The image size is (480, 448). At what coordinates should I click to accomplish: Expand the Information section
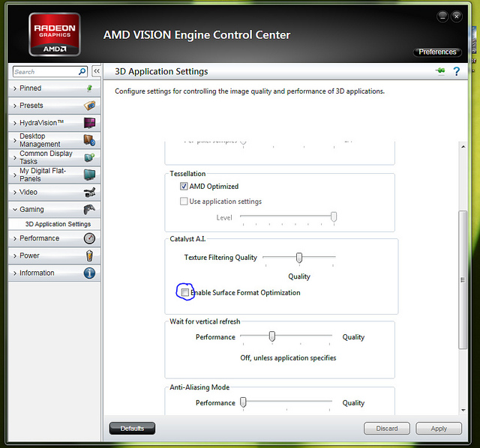point(15,273)
